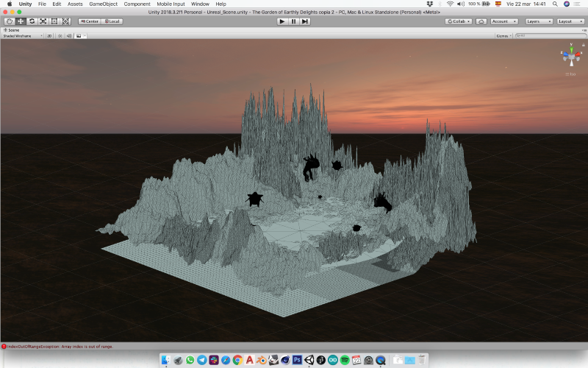Image resolution: width=588 pixels, height=368 pixels.
Task: Click the green Y axis on scene gizmo
Action: 570,48
